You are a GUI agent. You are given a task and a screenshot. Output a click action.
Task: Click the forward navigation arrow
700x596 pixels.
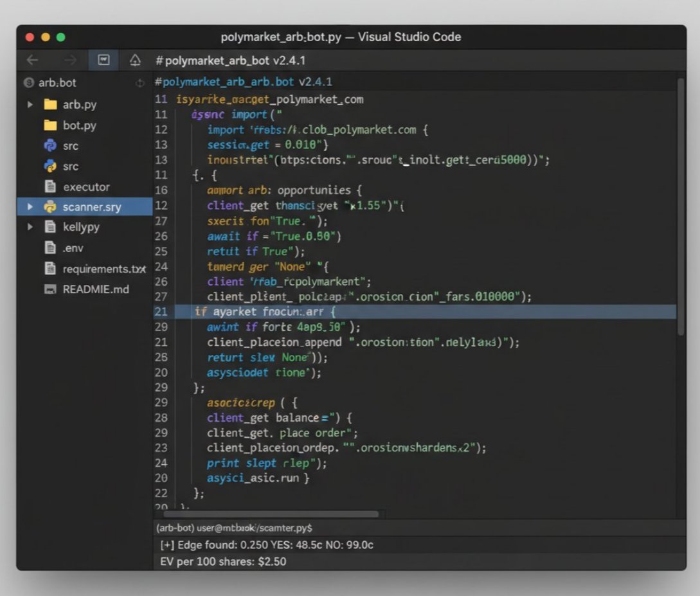70,60
